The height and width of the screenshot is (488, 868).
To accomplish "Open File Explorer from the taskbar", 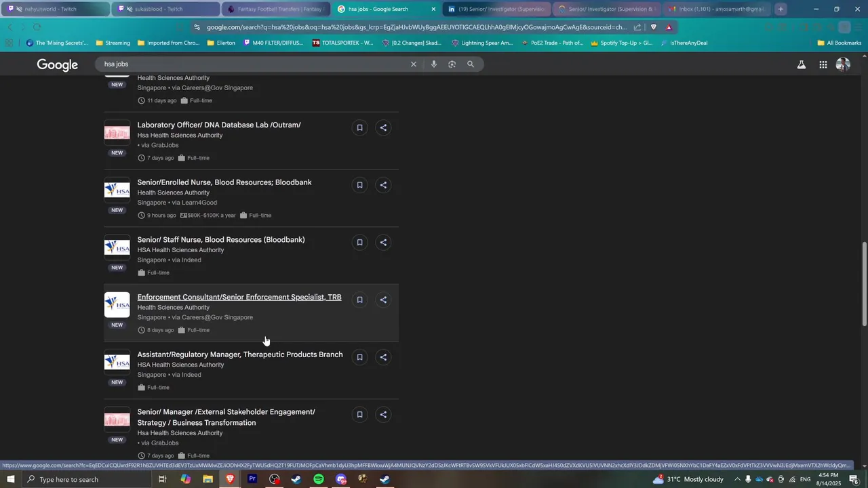I will coord(208,479).
